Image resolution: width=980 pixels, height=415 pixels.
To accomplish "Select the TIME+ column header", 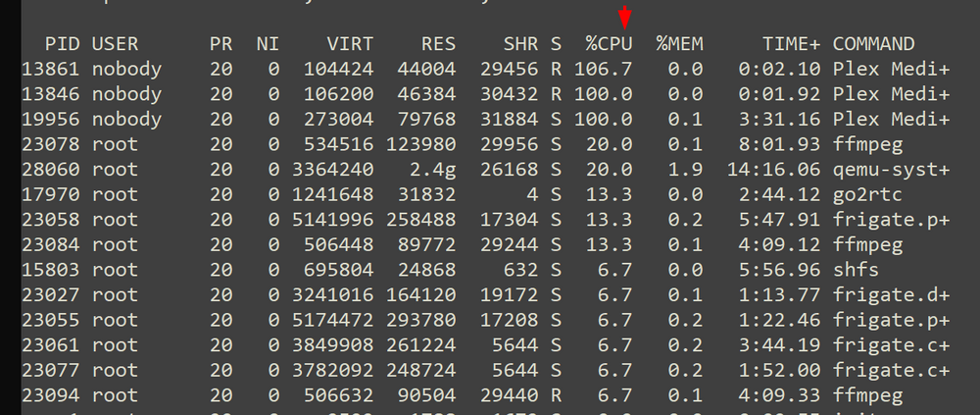I will (x=791, y=44).
